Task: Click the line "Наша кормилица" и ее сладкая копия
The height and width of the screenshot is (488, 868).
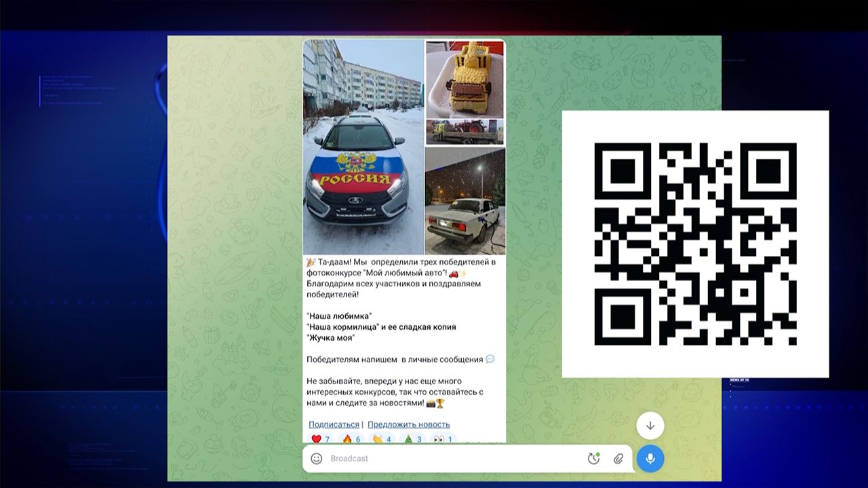Action: [x=381, y=327]
